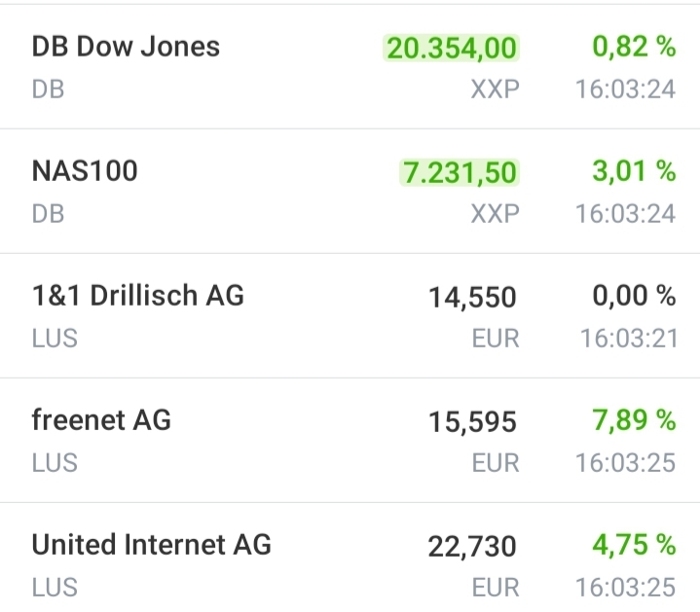Open 1&1 Drillisch AG details
Image resolution: width=700 pixels, height=612 pixels.
point(137,296)
